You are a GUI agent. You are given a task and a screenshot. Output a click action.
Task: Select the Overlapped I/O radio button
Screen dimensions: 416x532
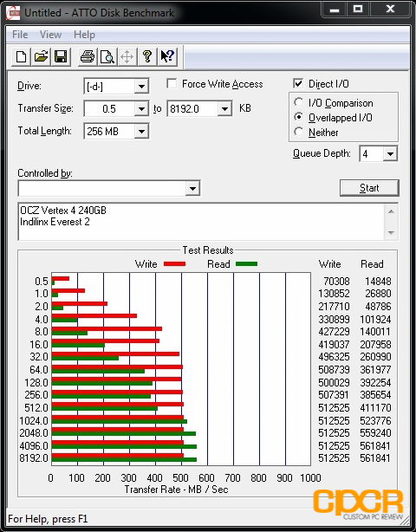tap(299, 117)
